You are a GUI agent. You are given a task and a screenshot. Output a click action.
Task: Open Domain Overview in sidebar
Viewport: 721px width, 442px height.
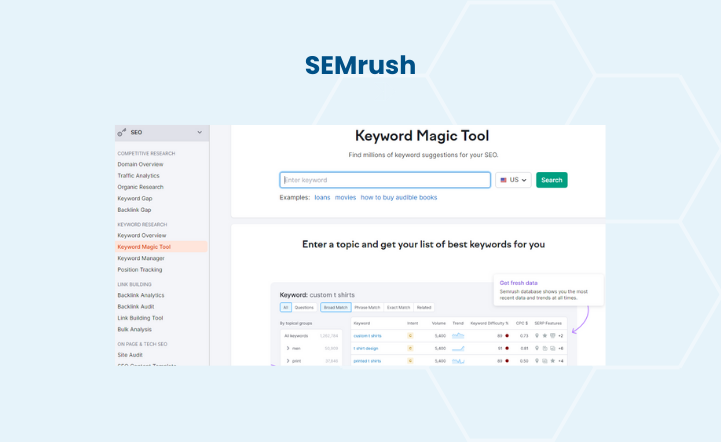click(x=140, y=164)
